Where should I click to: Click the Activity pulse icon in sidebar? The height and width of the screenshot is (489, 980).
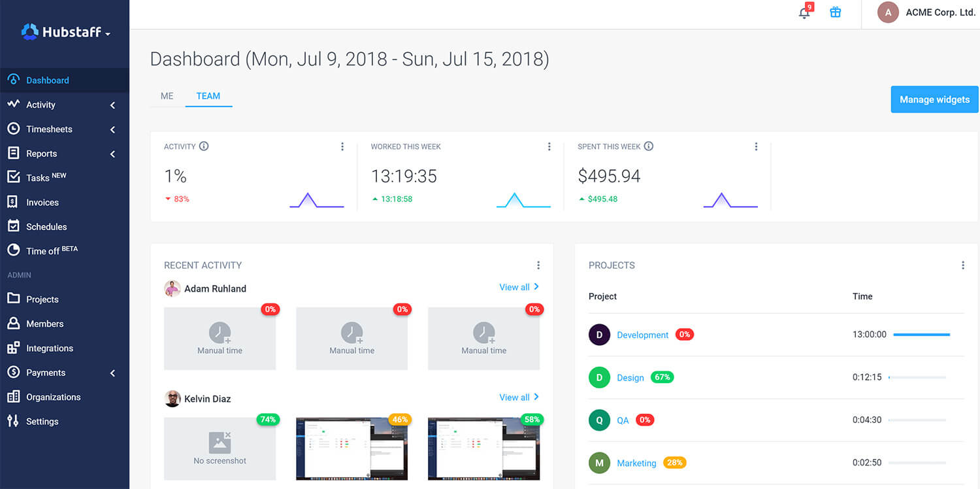13,104
